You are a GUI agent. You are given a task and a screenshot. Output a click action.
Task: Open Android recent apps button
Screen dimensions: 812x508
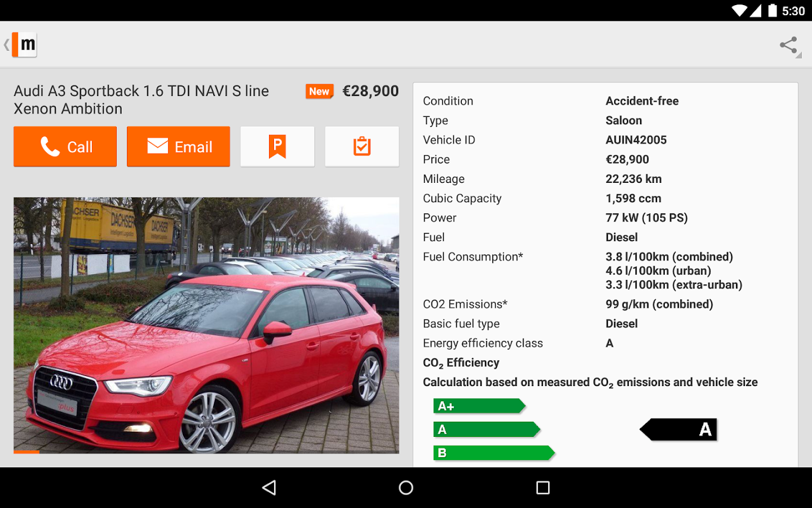pos(542,488)
